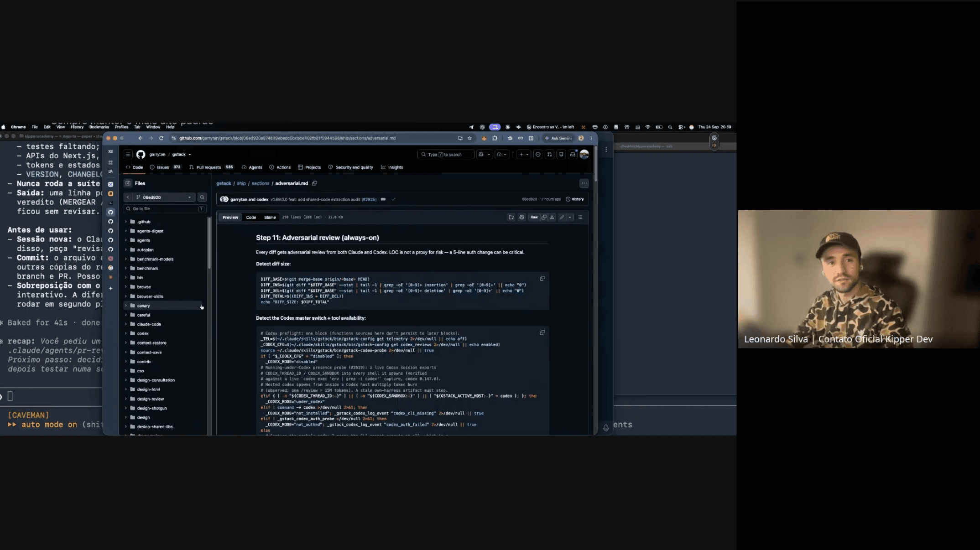The width and height of the screenshot is (980, 550).
Task: Open commit pull request #2925 link
Action: tap(369, 199)
